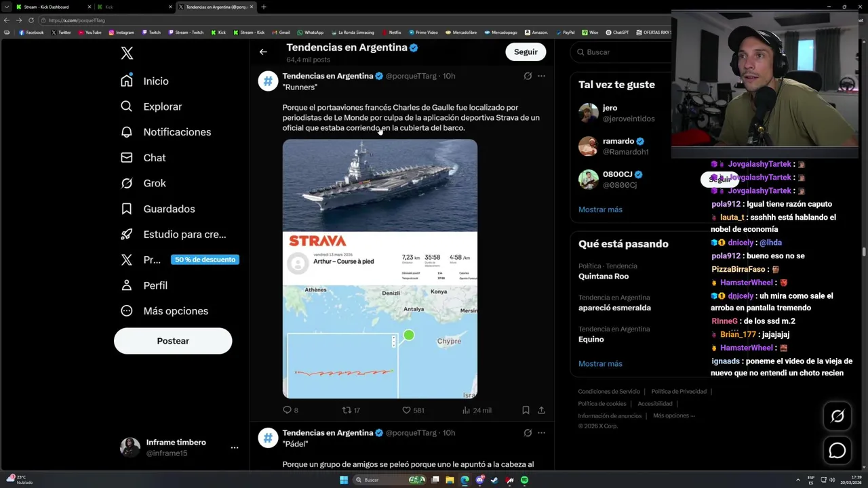Click floating chat bubble button at bottom right
This screenshot has height=488, width=868.
837,450
